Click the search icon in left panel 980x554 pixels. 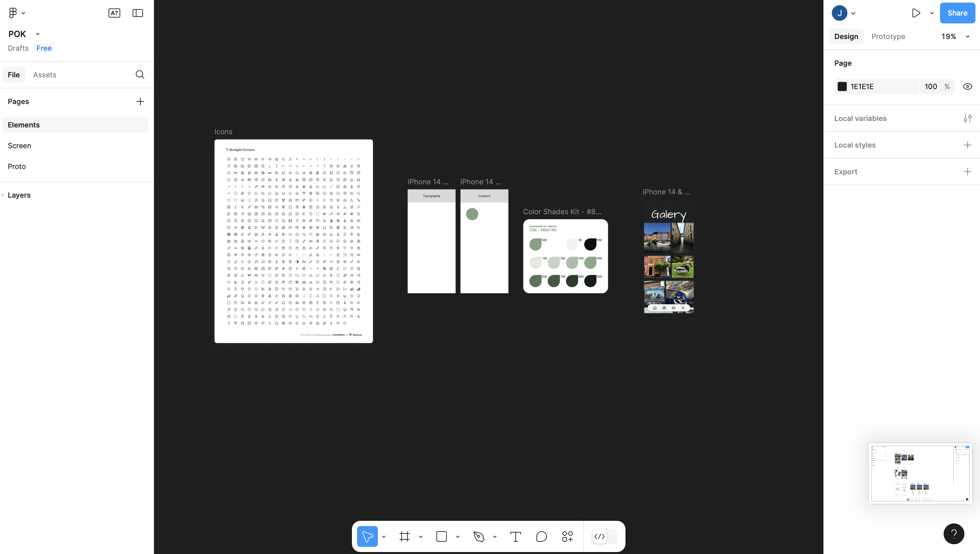(x=140, y=75)
